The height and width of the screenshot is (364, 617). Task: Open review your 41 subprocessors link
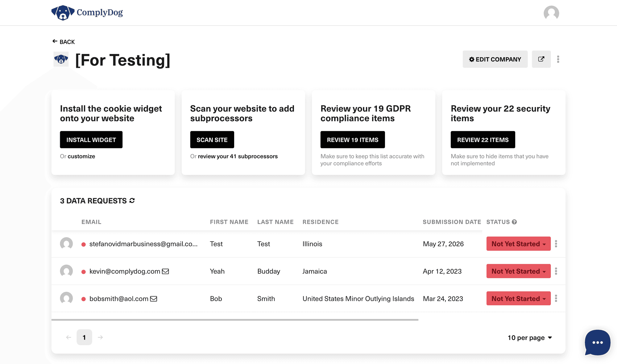(x=238, y=156)
